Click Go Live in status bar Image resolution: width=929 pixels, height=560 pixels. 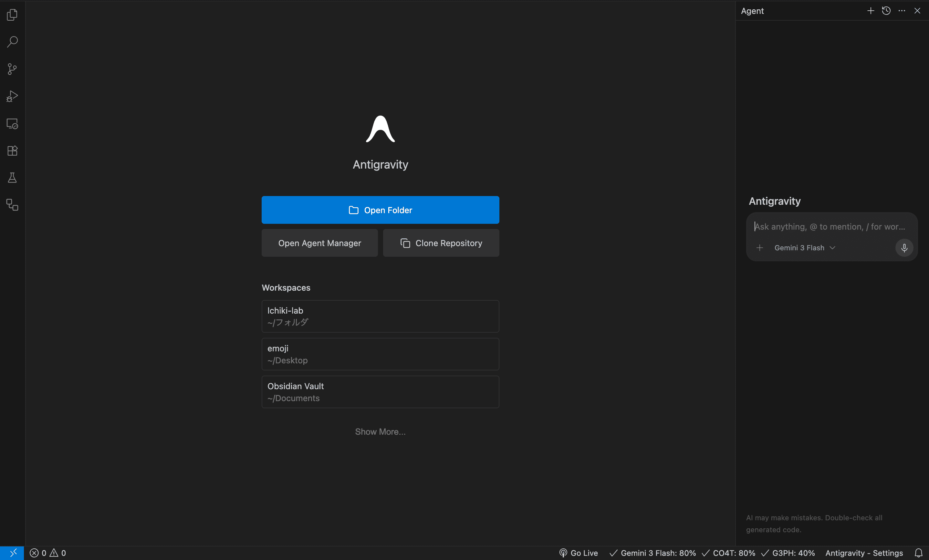click(579, 553)
